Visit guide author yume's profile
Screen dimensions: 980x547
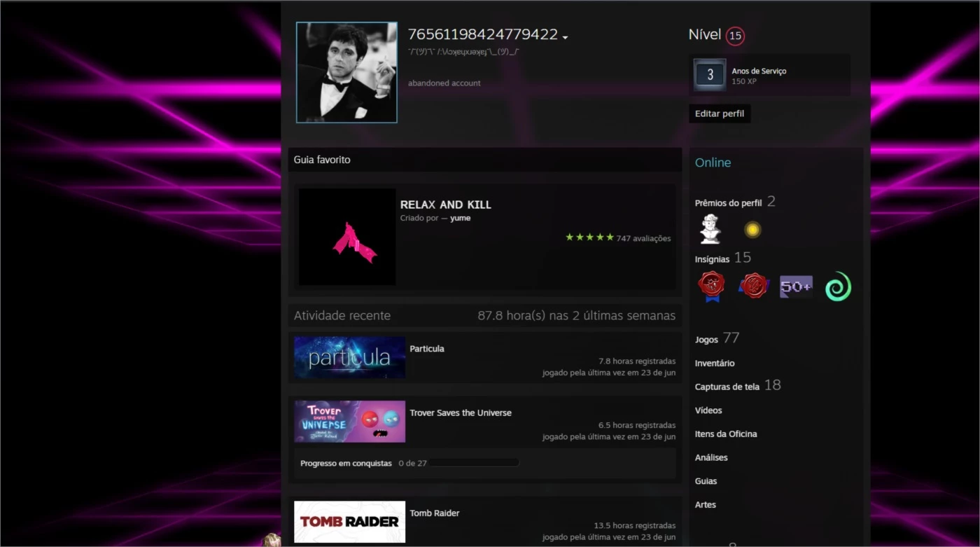[x=461, y=218]
